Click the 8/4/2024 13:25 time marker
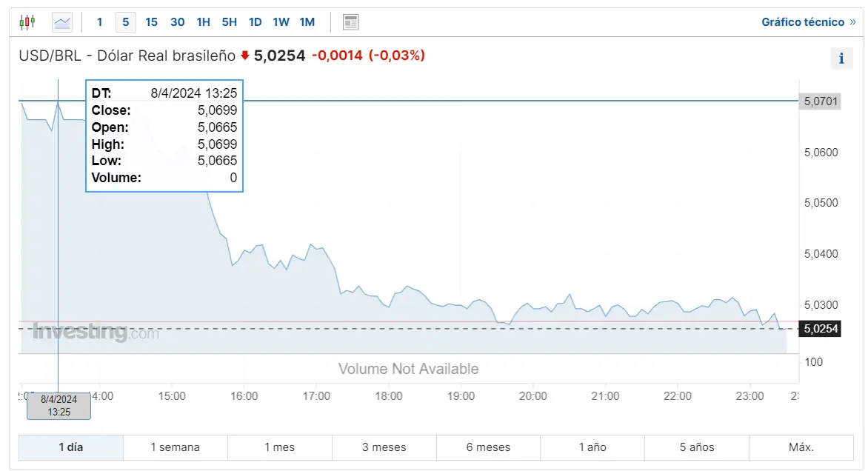 point(59,406)
